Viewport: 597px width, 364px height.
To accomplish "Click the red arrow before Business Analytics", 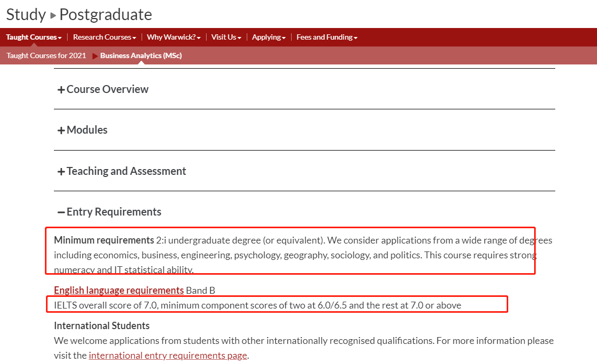I will click(x=95, y=56).
